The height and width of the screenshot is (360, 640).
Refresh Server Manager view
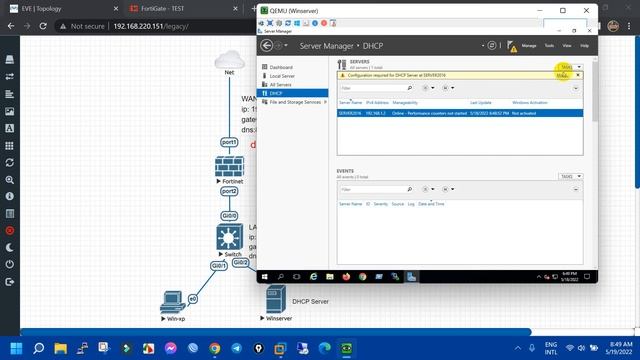click(x=492, y=45)
